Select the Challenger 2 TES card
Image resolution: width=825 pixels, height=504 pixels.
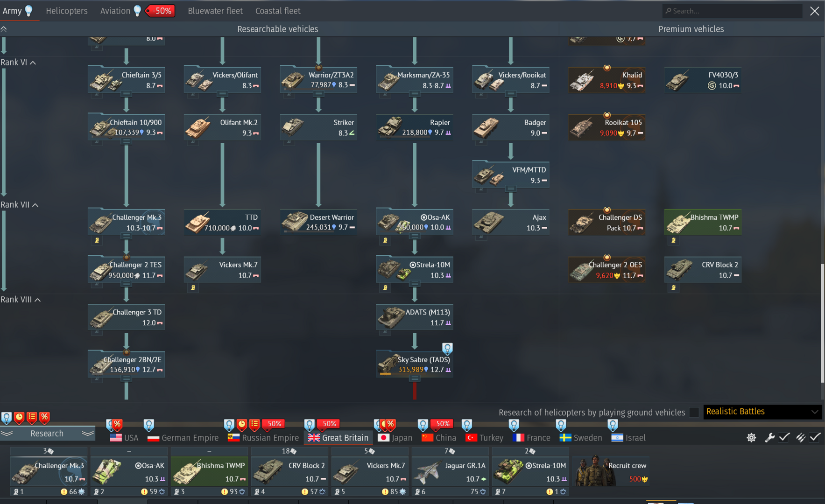(x=126, y=270)
